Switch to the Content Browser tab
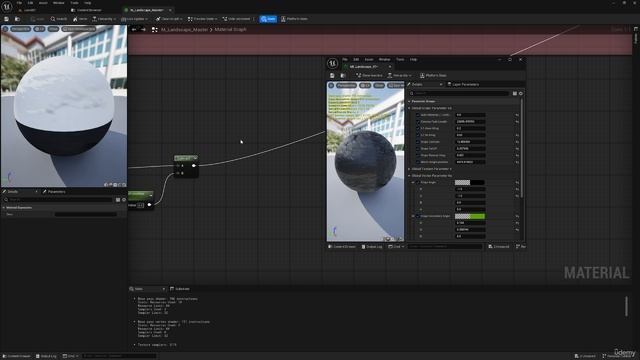The image size is (640, 360). [x=87, y=10]
